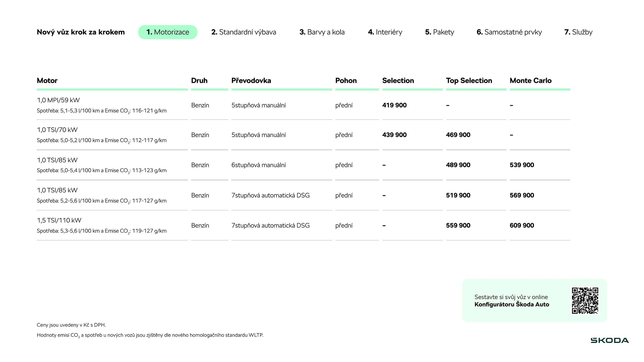Click the Top Selection column header
This screenshot has width=644, height=362.
tap(469, 80)
